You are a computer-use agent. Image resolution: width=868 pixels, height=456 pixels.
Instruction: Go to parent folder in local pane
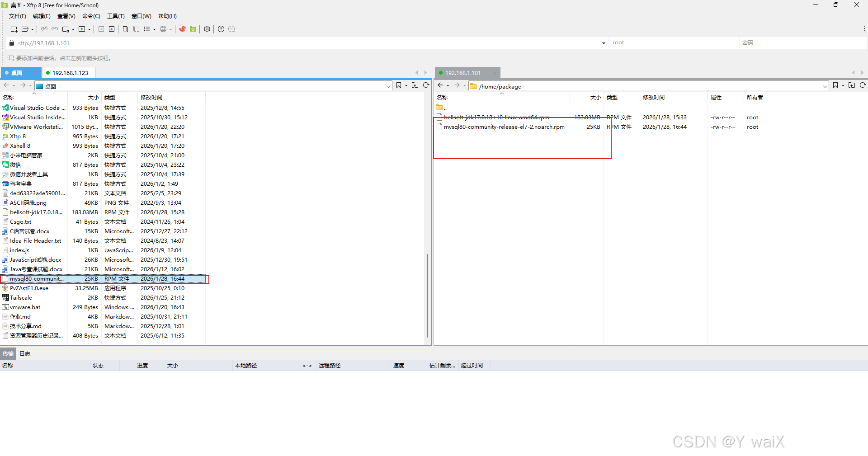415,85
